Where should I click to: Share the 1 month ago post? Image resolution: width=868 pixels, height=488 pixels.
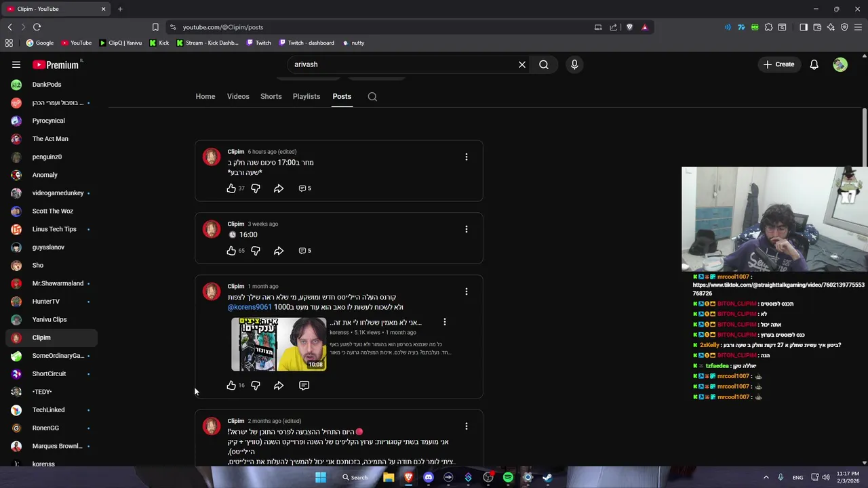point(279,385)
